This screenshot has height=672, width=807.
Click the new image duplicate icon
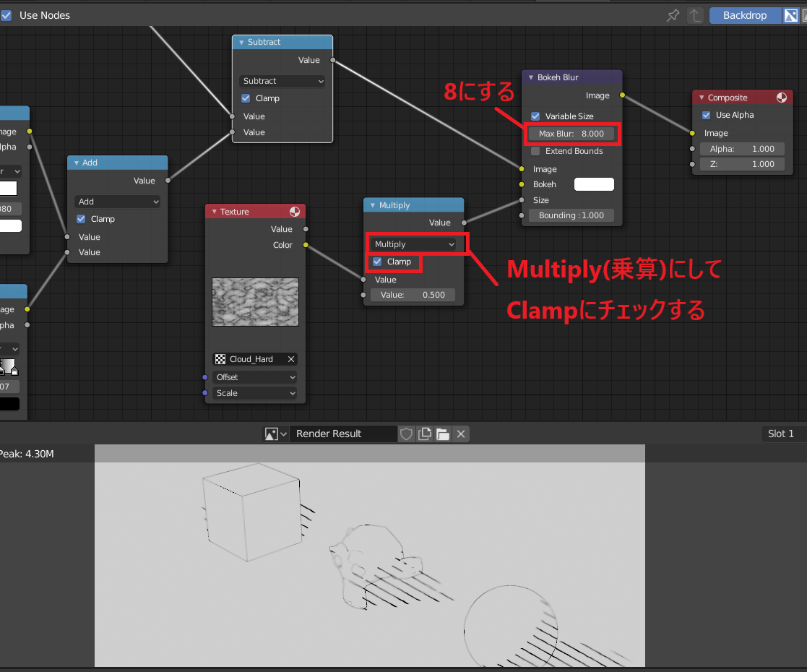tap(425, 434)
